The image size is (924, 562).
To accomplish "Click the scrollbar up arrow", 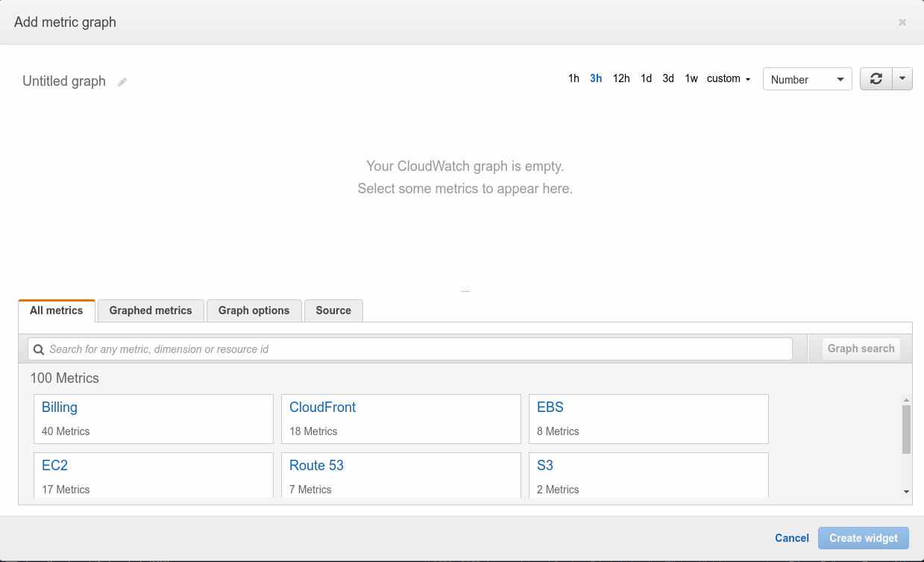I will [x=906, y=399].
